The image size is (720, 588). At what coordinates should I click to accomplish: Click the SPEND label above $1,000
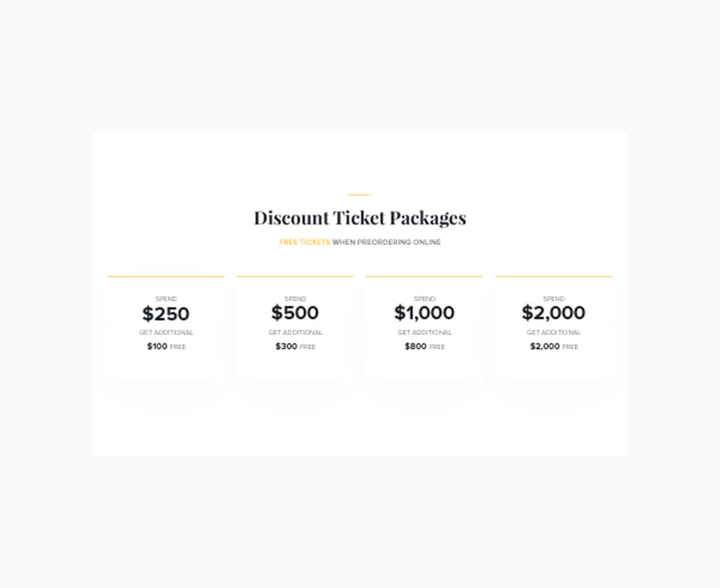coord(424,299)
